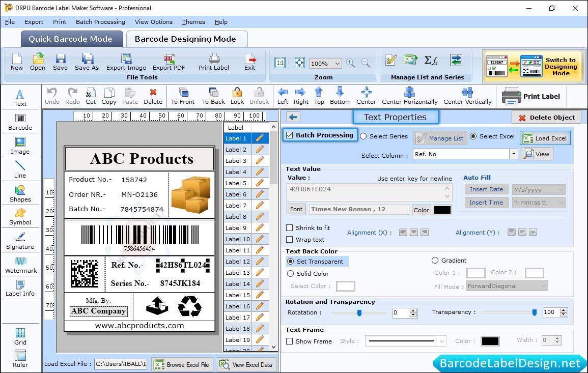
Task: Select the Barcode tool in sidebar
Action: pos(20,122)
